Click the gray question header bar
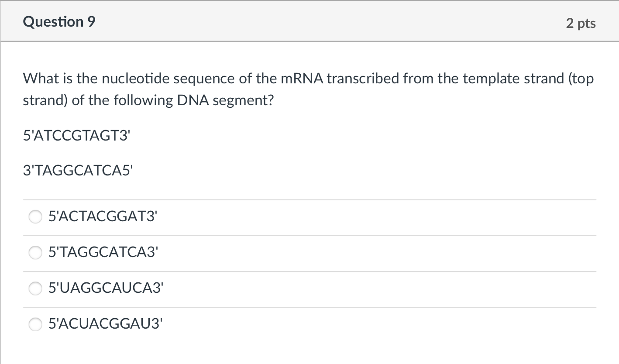This screenshot has width=619, height=364. pyautogui.click(x=309, y=21)
